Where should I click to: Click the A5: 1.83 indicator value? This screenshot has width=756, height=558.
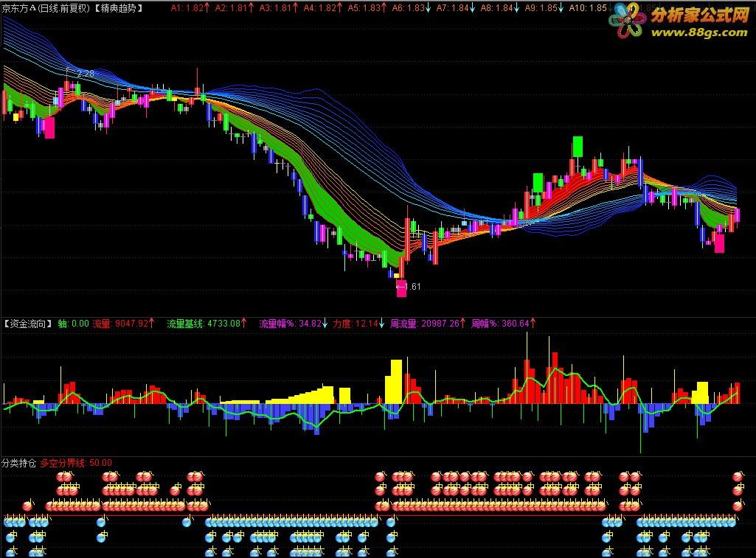[x=367, y=7]
